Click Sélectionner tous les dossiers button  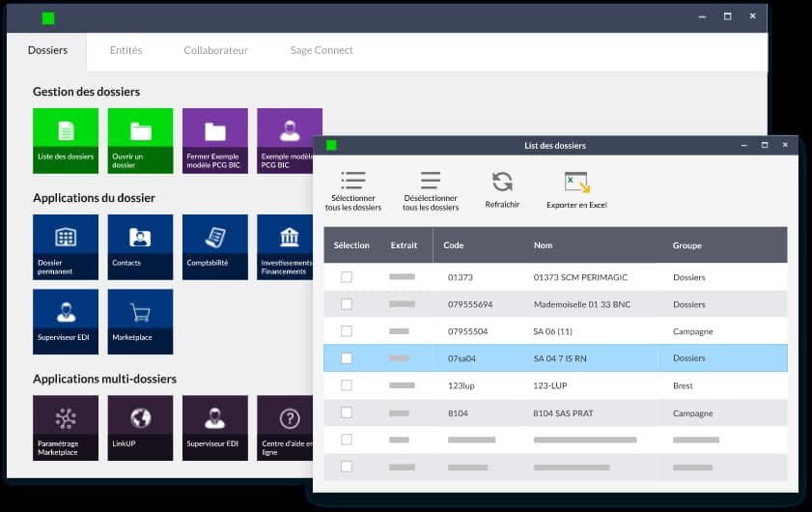tap(353, 190)
